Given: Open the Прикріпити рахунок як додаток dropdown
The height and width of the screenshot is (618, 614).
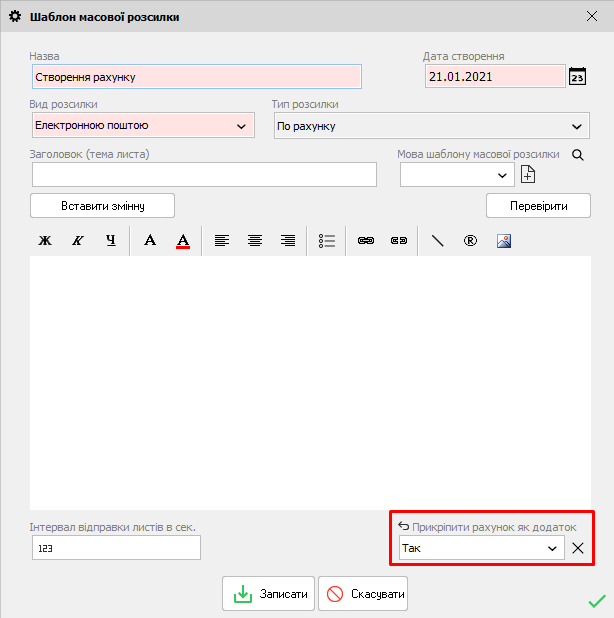Looking at the screenshot, I should coord(551,548).
